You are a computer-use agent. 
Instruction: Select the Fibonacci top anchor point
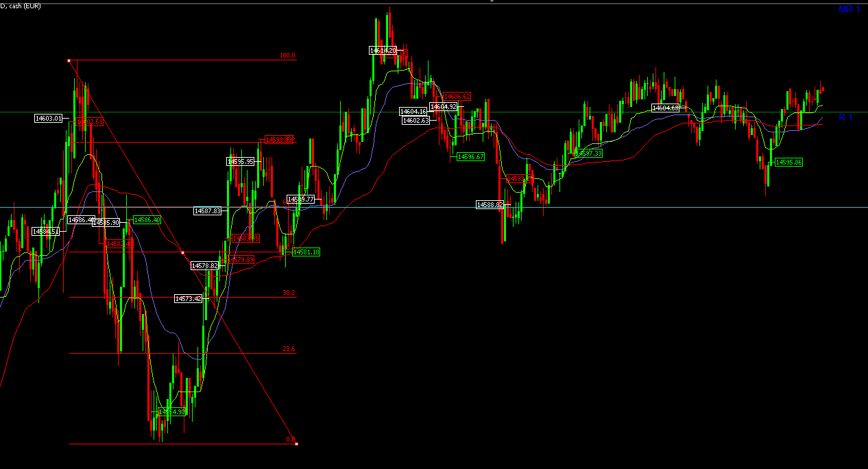click(x=69, y=60)
